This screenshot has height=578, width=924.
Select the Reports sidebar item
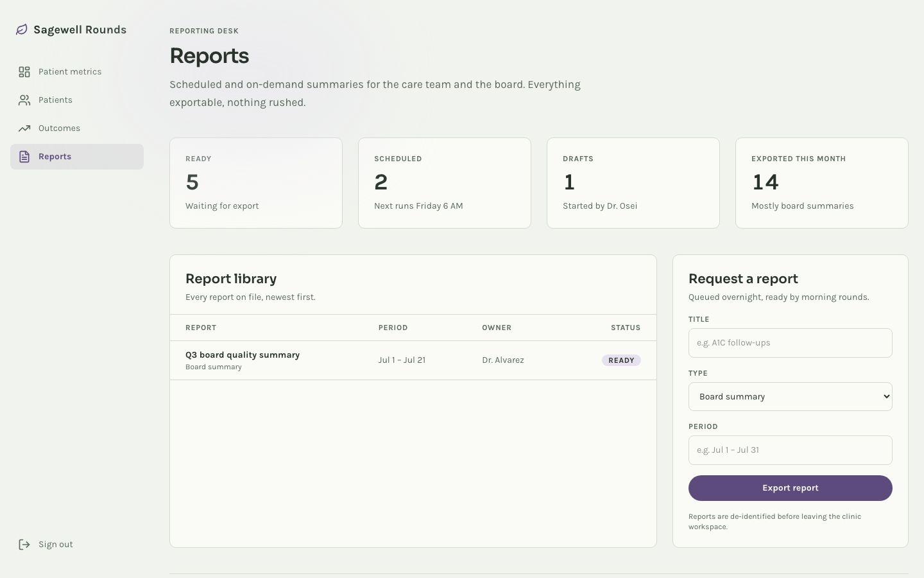tap(77, 157)
